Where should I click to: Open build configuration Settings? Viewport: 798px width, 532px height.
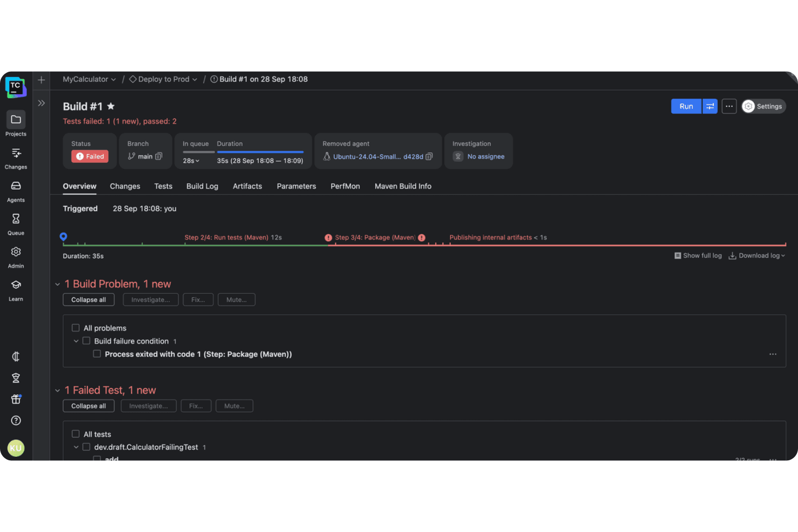763,106
